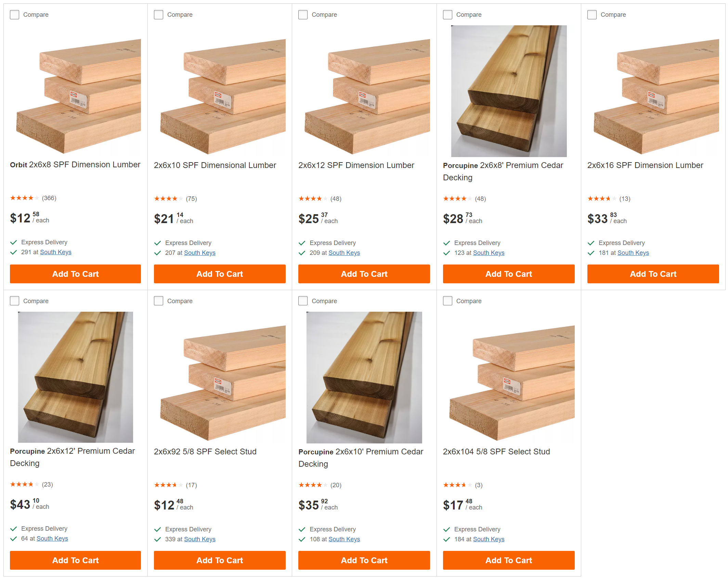Open the 2x6x10 SPF Dimensional Lumber title
Screen dimensions: 728x581
[x=215, y=165]
